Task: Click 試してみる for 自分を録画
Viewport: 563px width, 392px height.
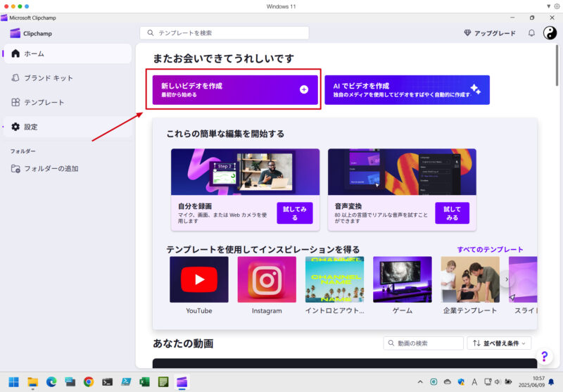Action: (295, 213)
